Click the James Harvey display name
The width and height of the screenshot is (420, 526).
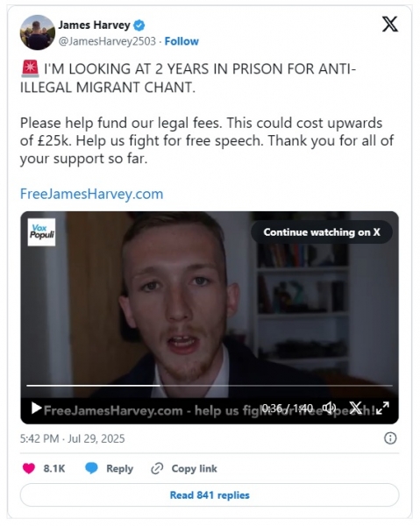coord(95,25)
